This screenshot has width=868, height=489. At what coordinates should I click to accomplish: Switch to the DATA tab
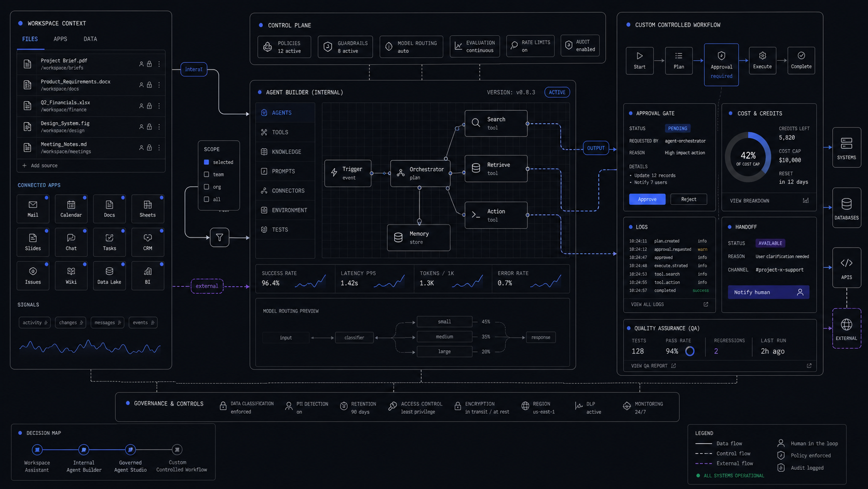point(90,39)
